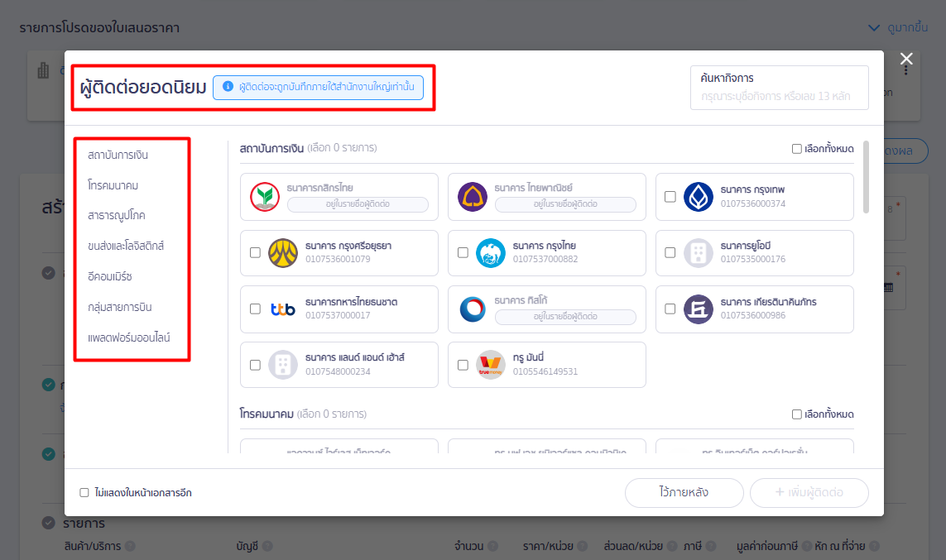Click help icon next to หัก ณ ที่จ่าย
This screenshot has width=946, height=560.
874,546
